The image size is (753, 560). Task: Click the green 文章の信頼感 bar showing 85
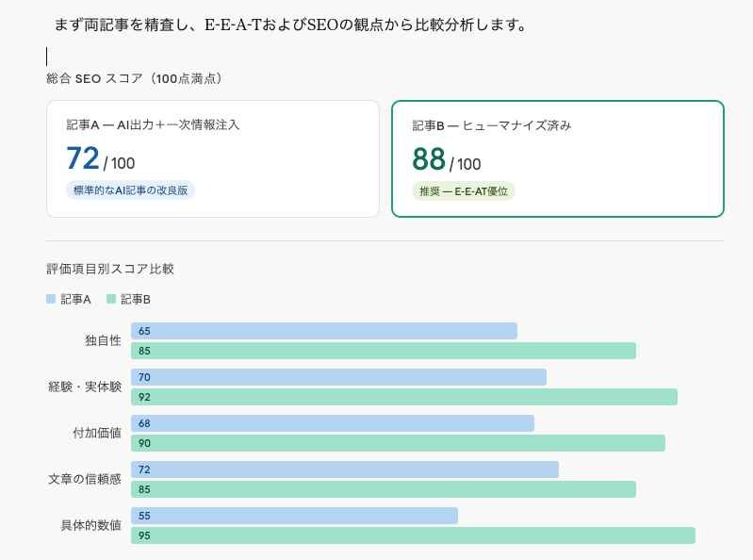[x=384, y=489]
